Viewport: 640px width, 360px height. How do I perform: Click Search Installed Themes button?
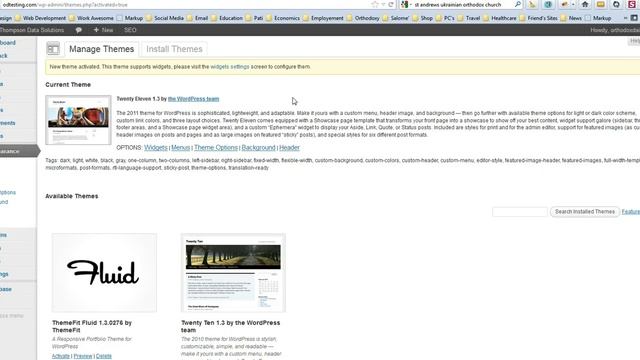pos(584,212)
